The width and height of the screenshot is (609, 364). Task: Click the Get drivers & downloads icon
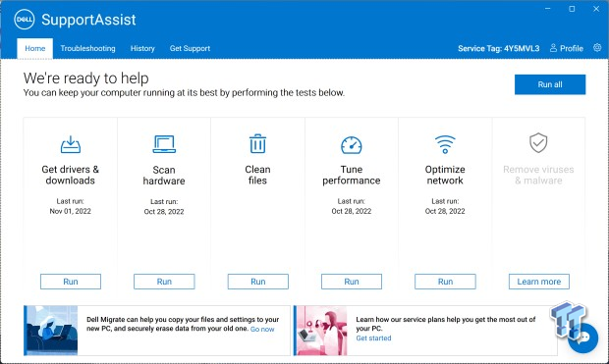point(71,144)
